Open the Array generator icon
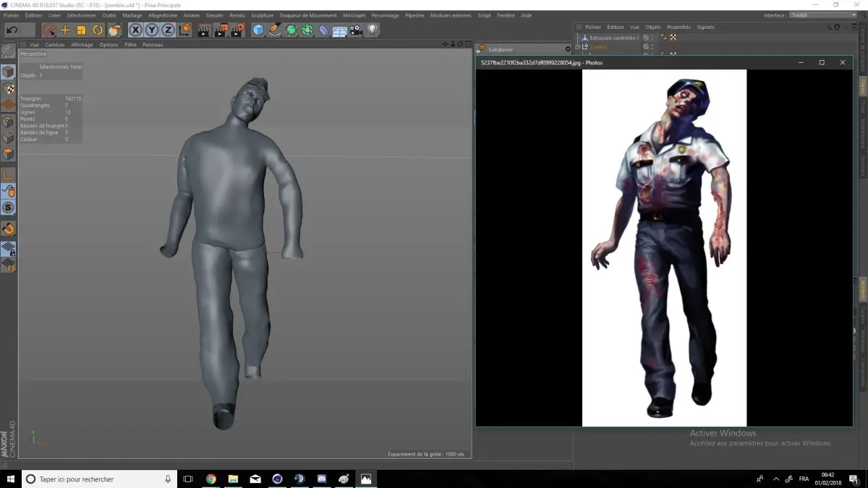 tap(307, 30)
